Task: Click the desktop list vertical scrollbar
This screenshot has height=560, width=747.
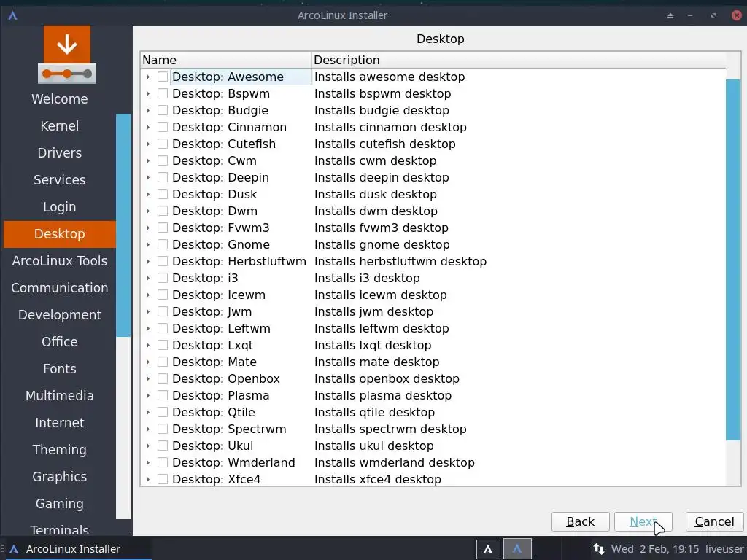Action: 732,260
